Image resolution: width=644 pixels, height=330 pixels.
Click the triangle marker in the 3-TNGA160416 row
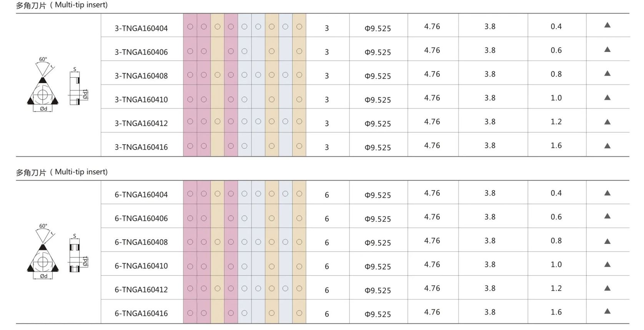tap(607, 146)
